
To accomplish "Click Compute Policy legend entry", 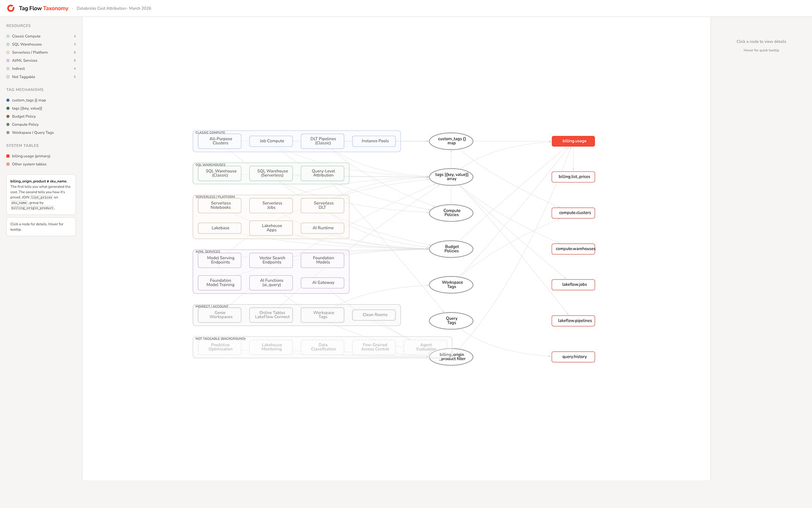I will click(22, 124).
